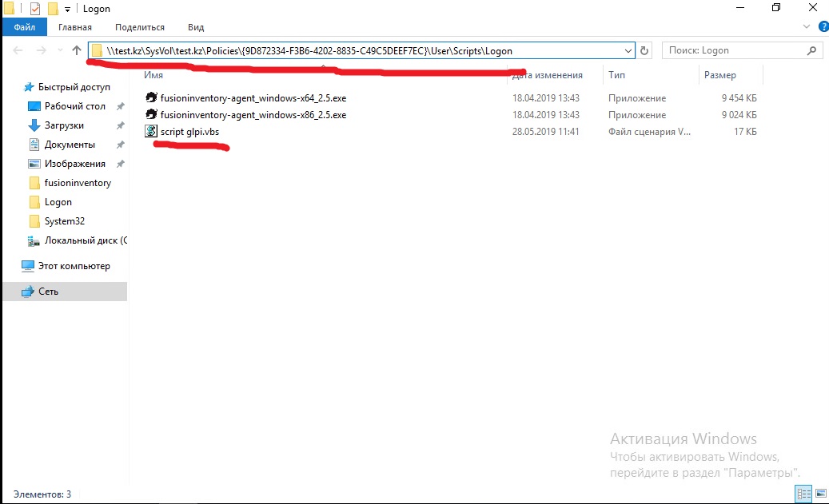Open Изображения in navigation pane
The image size is (829, 504).
click(x=74, y=164)
